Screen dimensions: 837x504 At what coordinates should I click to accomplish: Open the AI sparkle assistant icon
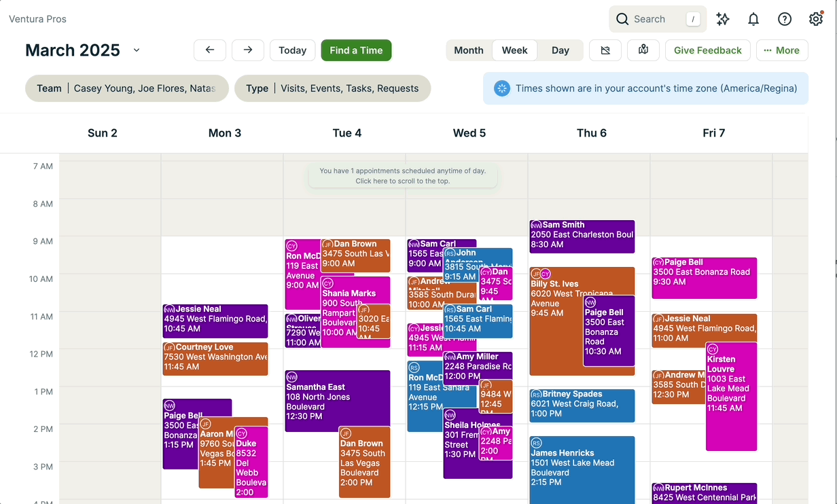pyautogui.click(x=723, y=19)
